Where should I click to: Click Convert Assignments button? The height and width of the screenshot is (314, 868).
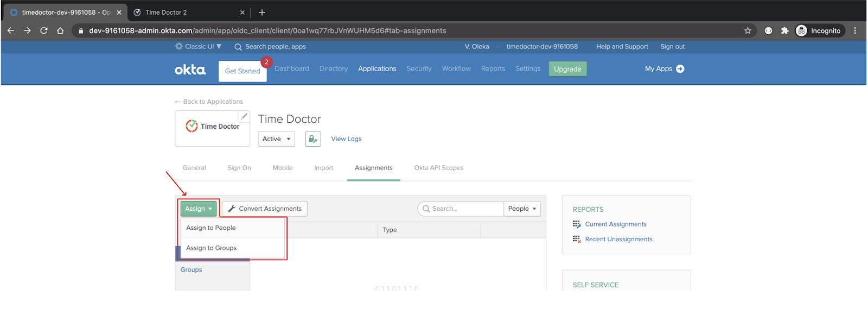pos(265,209)
